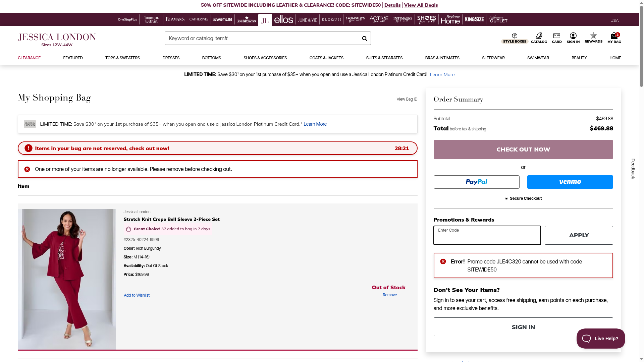Click the search magnifier icon

click(x=364, y=39)
